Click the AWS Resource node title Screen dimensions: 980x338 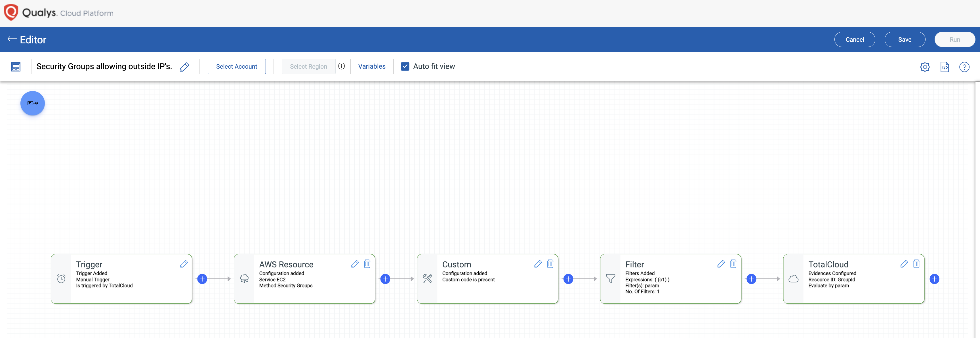(286, 264)
